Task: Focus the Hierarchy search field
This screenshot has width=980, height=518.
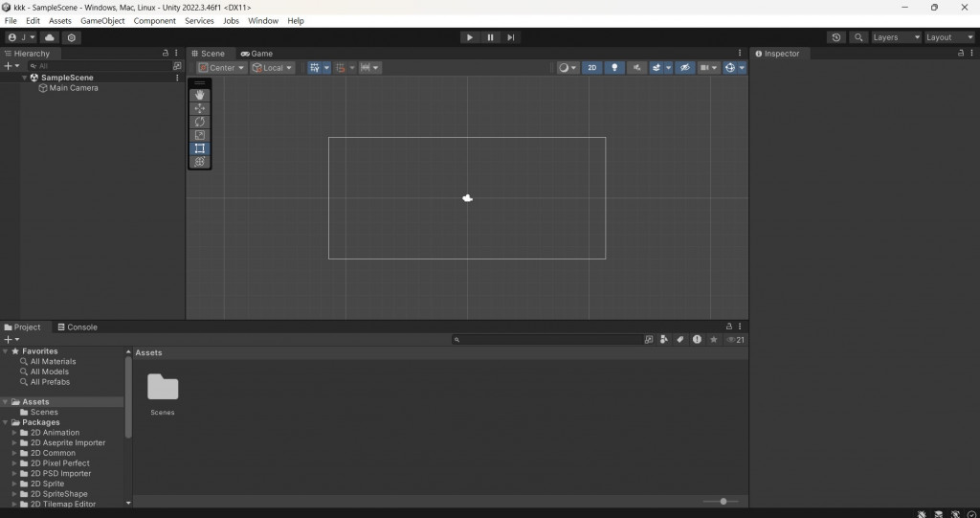Action: click(x=100, y=66)
